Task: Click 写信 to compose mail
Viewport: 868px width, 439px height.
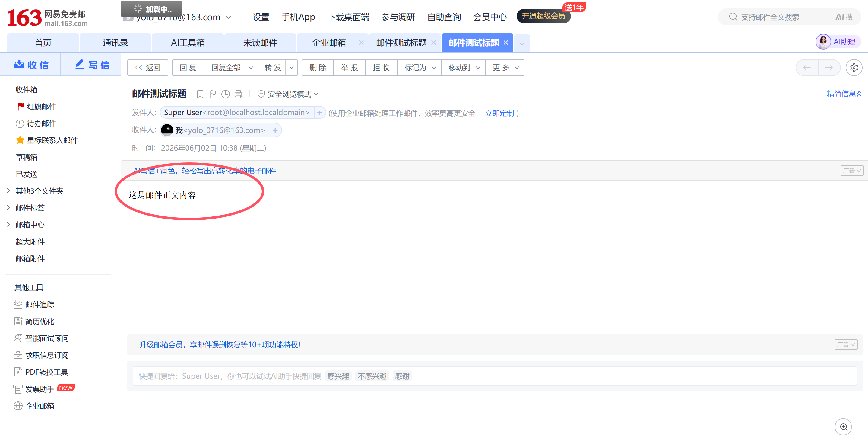Action: 92,65
